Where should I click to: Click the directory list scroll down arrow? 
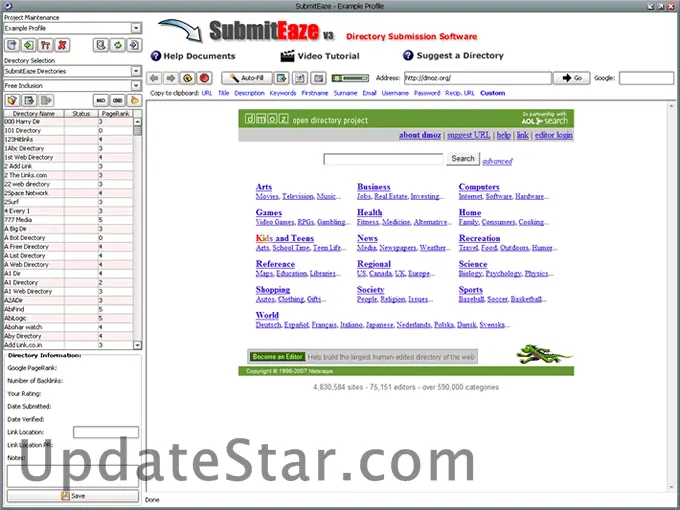(137, 345)
